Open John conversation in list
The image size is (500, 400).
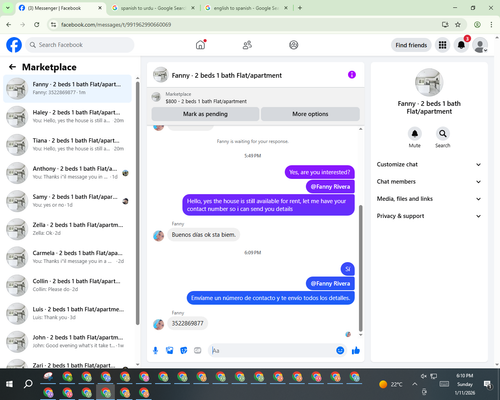tap(68, 341)
